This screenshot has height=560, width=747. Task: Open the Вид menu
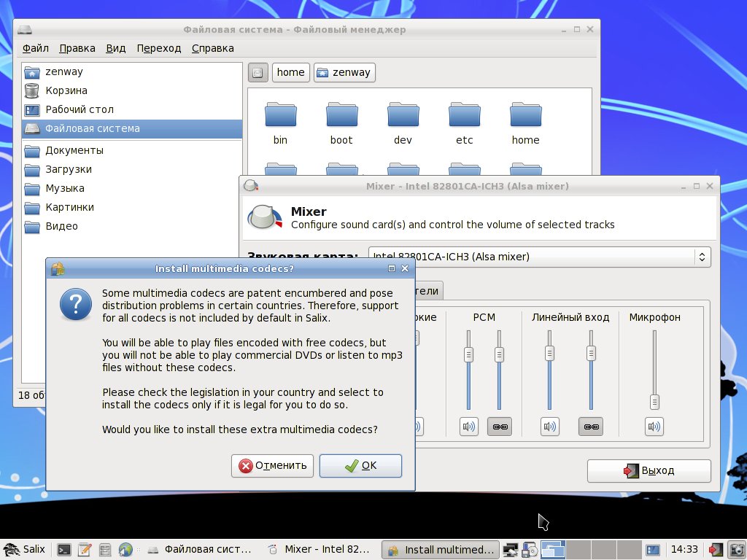115,48
